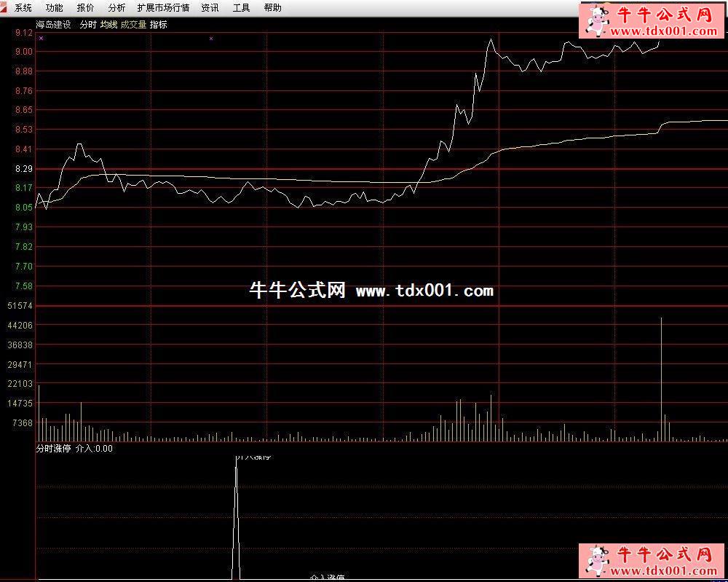Click the 14735 volume axis label

[20, 404]
